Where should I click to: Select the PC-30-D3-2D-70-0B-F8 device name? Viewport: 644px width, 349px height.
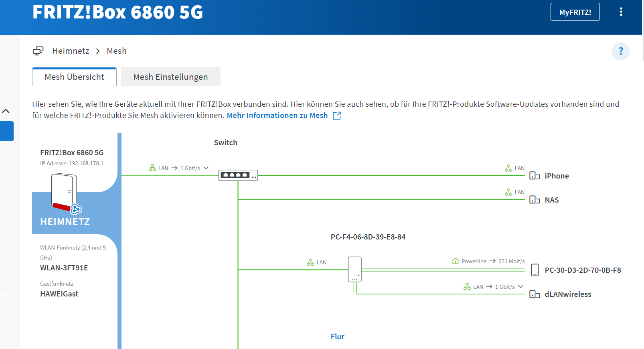tap(583, 270)
